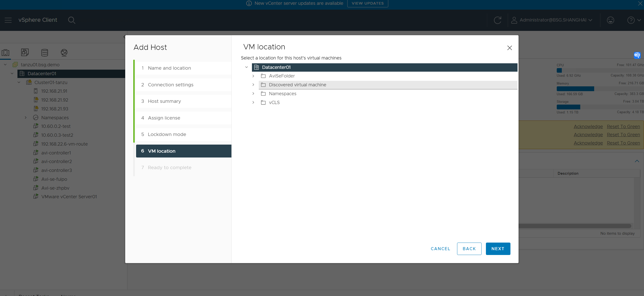Screen dimensions: 644x296
Task: Open the help question mark menu
Action: (631, 20)
